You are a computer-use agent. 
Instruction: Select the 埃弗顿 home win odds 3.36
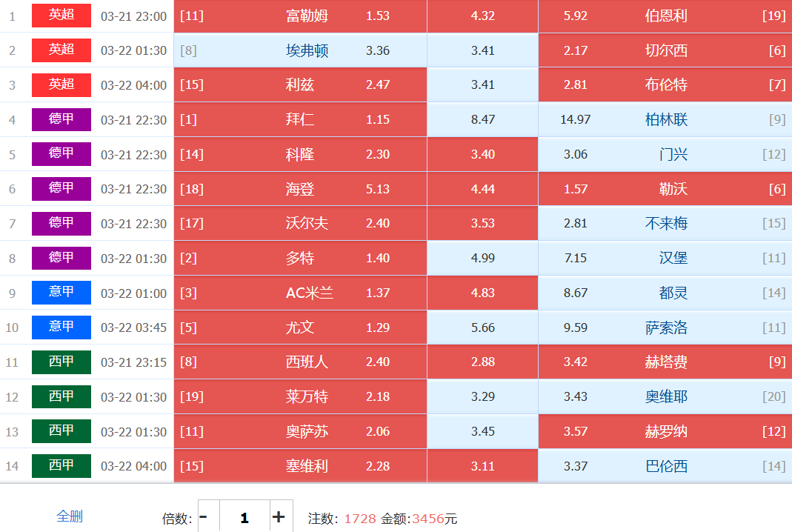click(300, 50)
